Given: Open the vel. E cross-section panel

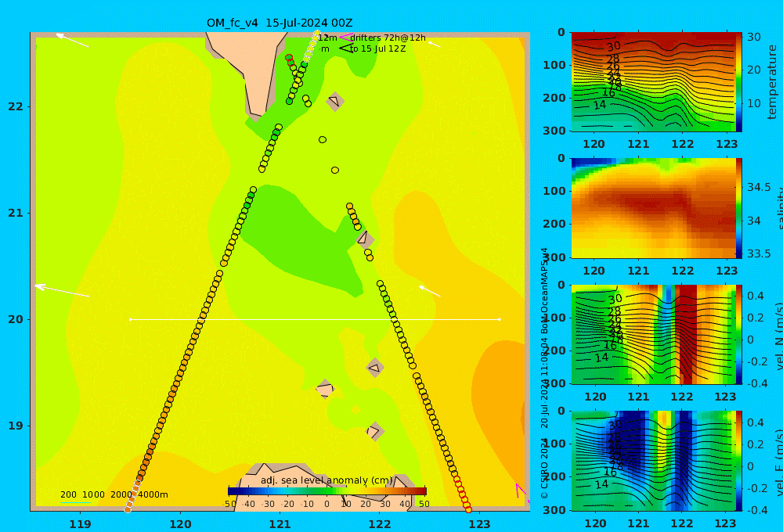Looking at the screenshot, I should tap(653, 461).
